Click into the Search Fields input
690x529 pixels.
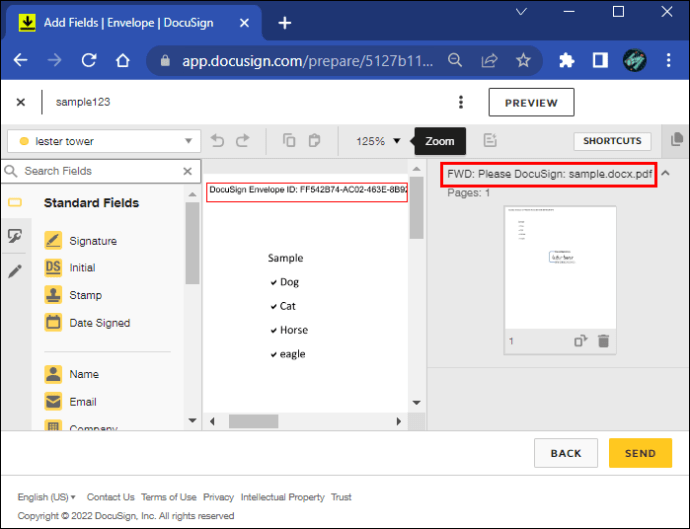(x=100, y=171)
